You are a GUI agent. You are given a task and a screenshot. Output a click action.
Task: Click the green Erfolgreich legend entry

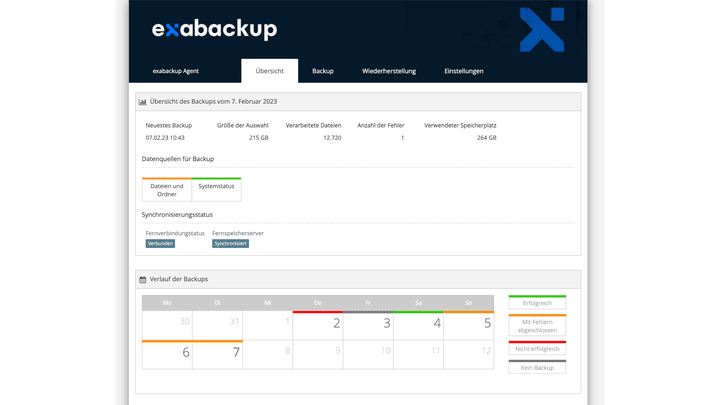tap(537, 302)
